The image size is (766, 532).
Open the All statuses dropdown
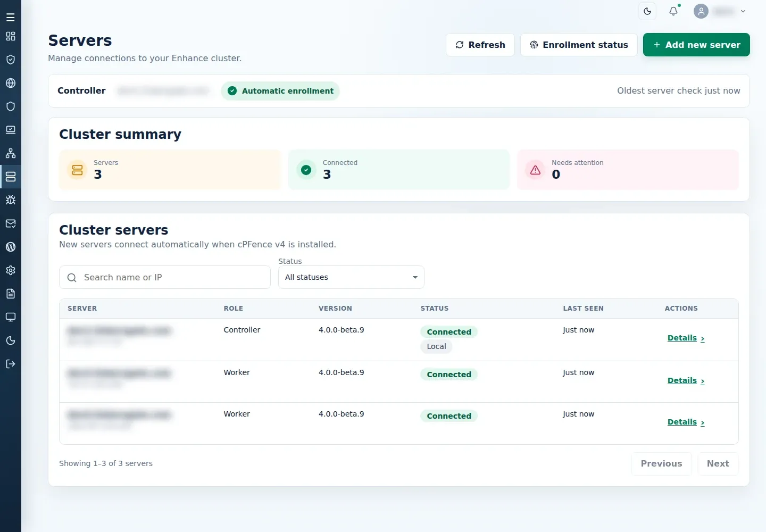(351, 277)
